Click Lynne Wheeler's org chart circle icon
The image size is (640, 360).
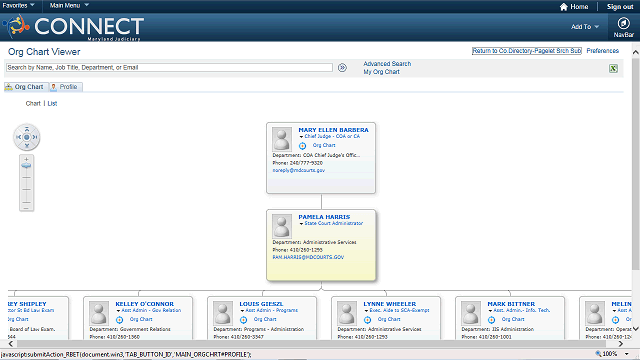368,320
